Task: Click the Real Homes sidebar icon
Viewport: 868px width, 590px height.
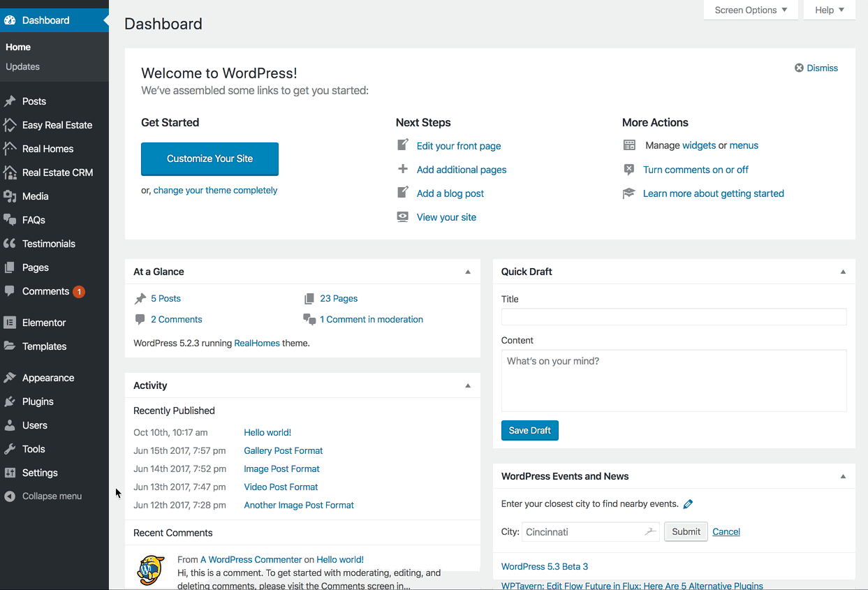Action: click(x=10, y=149)
